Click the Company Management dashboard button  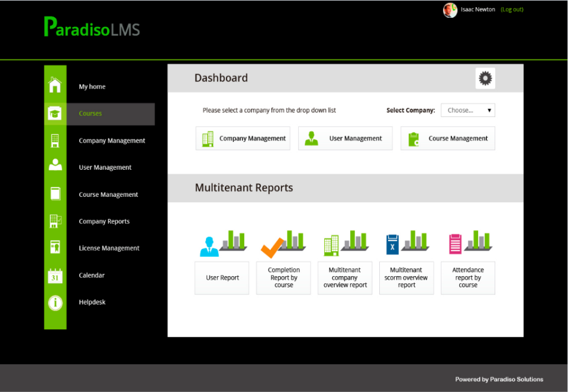(243, 138)
